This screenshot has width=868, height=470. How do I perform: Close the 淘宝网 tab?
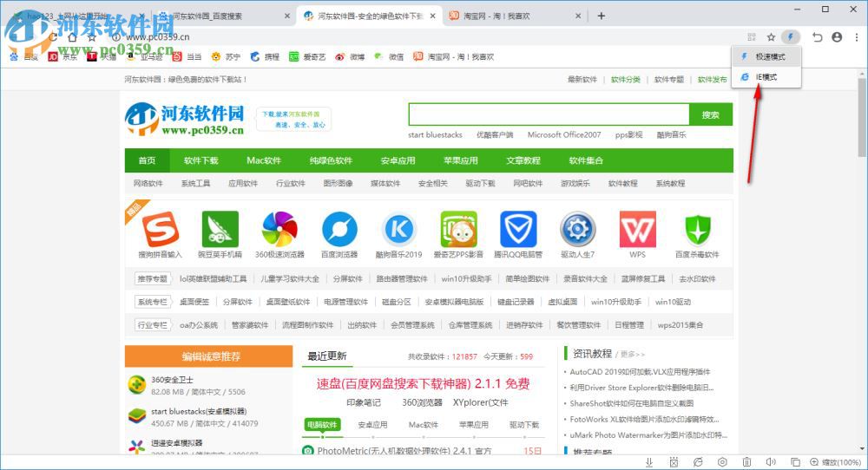[x=578, y=16]
